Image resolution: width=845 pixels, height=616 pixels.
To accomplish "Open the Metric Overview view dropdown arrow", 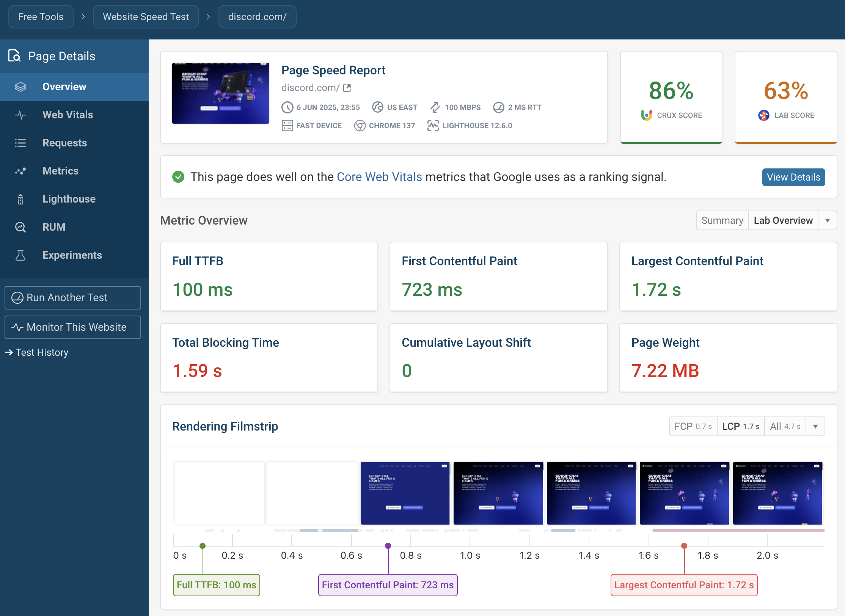I will [x=828, y=220].
